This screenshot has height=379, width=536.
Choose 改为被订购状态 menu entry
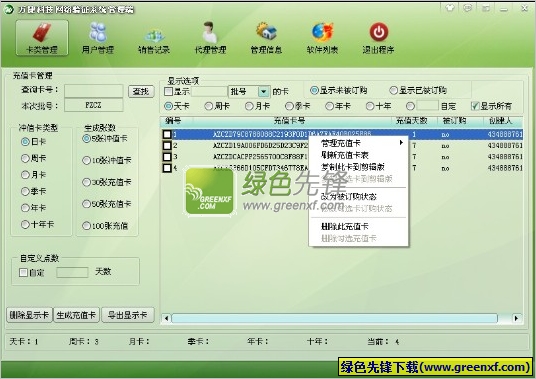point(349,197)
